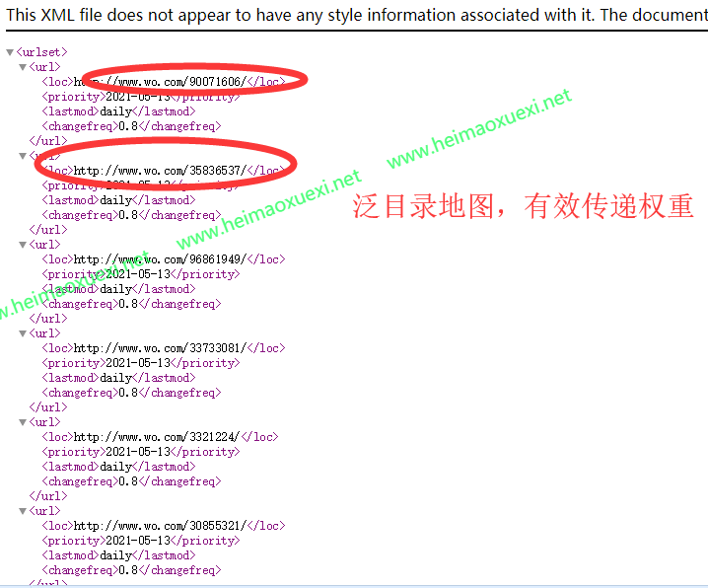Click the changefreq 0.8 value under 90071606 URL
The width and height of the screenshot is (708, 588).
point(127,126)
